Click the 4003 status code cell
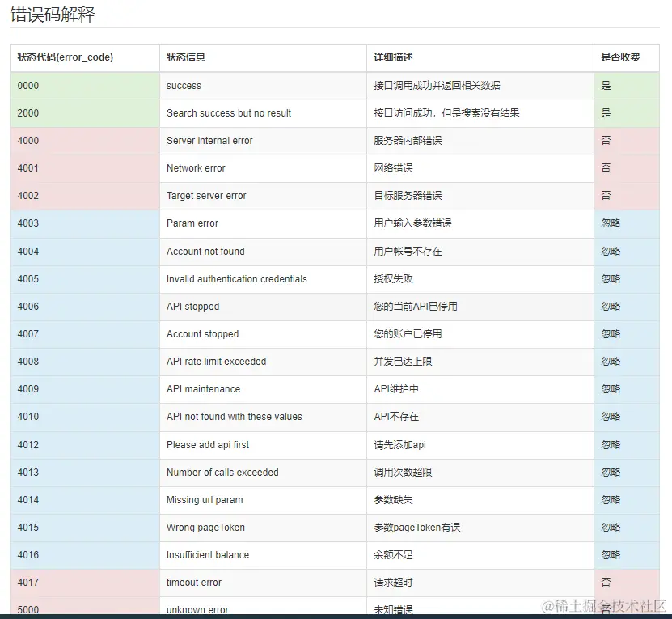672x619 pixels. 85,223
